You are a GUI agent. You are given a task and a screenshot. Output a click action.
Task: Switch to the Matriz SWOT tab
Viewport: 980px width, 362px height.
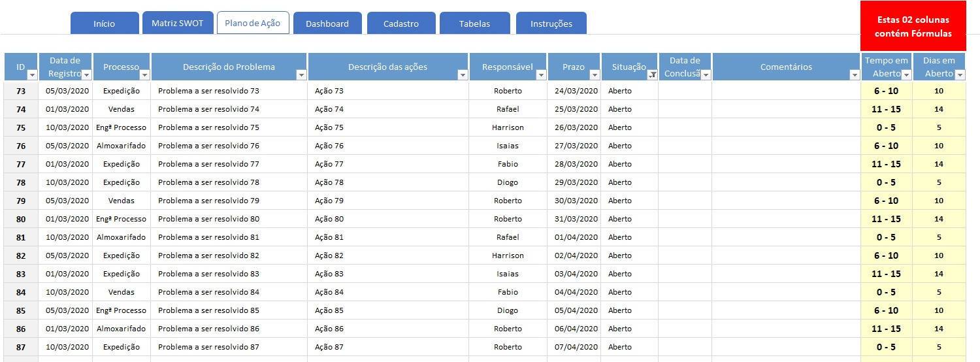[x=178, y=23]
